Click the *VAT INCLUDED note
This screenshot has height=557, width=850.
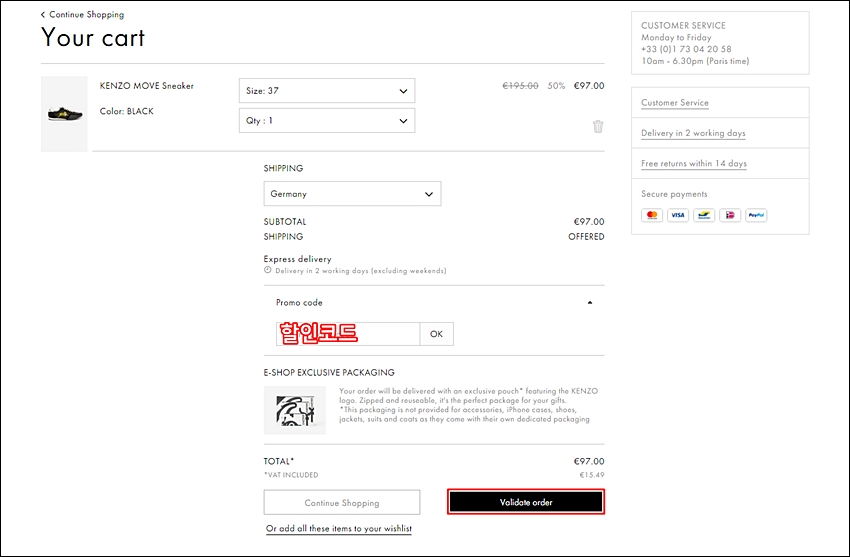pos(291,475)
